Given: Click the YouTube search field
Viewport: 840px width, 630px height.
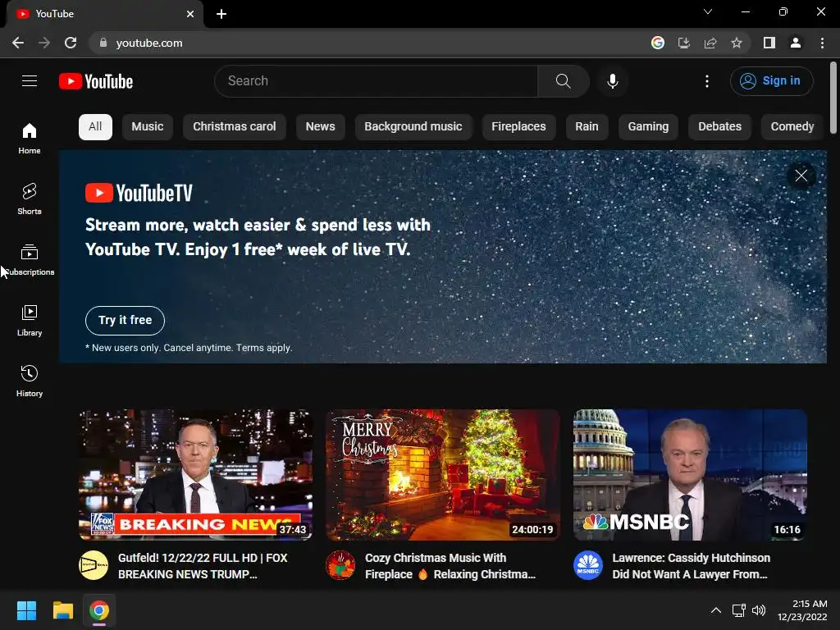Looking at the screenshot, I should [x=376, y=81].
